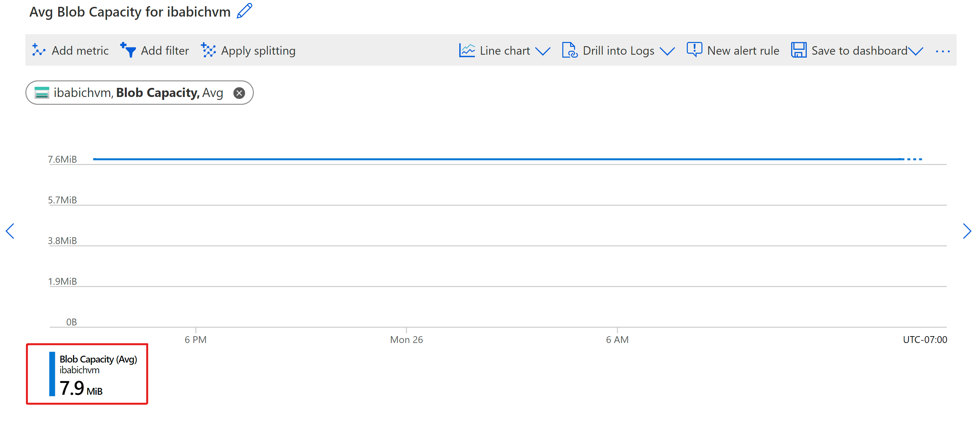The image size is (980, 425).
Task: Click the Blob Capacity (Avg) legend entry
Action: point(98,360)
